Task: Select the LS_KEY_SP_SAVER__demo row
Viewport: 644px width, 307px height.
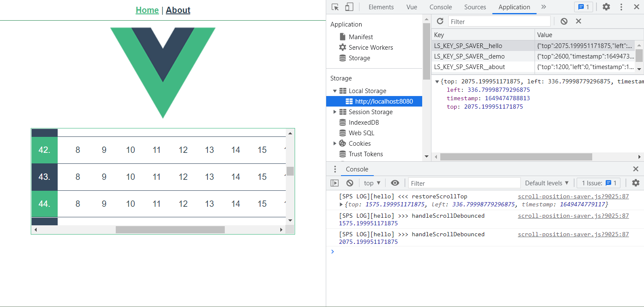Action: tap(534, 56)
